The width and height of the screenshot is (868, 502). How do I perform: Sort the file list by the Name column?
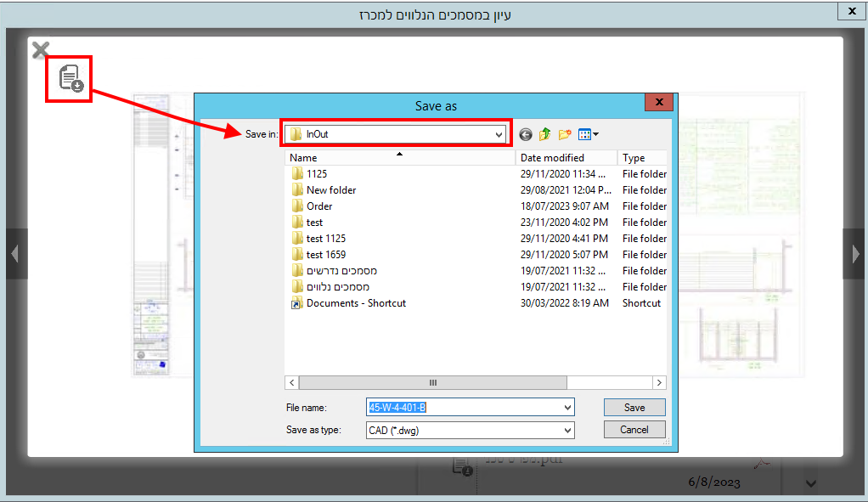coord(399,158)
